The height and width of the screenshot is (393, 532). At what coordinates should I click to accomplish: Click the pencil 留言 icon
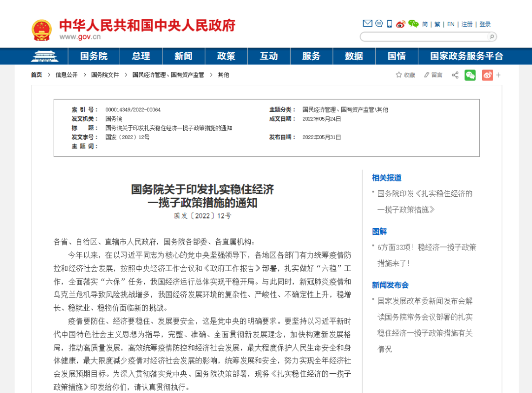click(433, 75)
